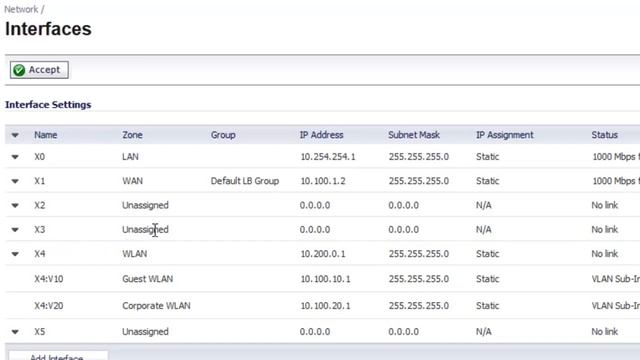Select the X0 interface name
This screenshot has height=360, width=640.
tap(40, 157)
